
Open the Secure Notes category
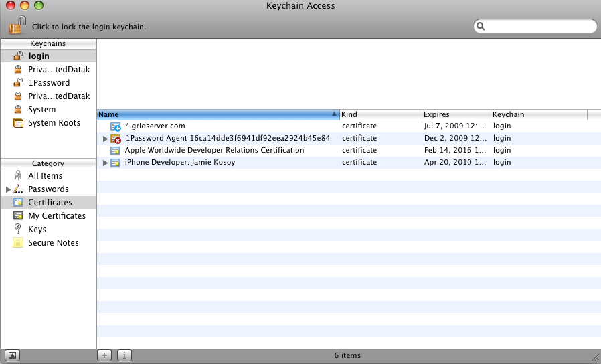point(53,243)
